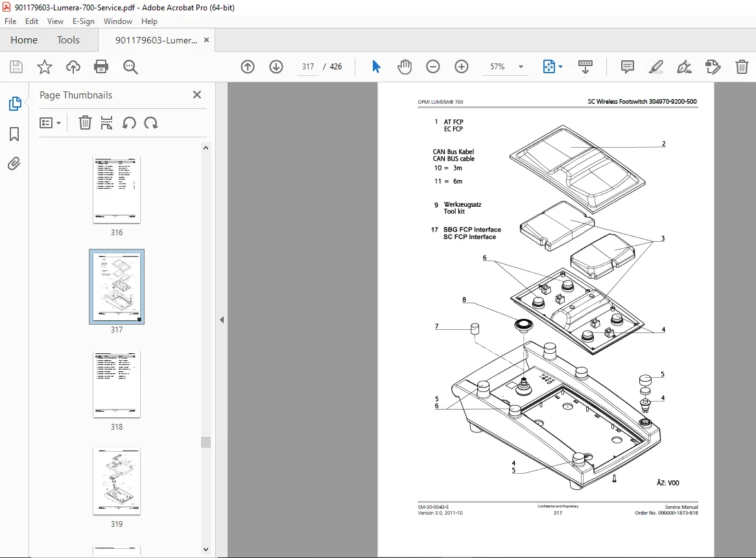This screenshot has height=558, width=756.
Task: Click the 'SBG FCP Interface' label
Action: coord(472,230)
